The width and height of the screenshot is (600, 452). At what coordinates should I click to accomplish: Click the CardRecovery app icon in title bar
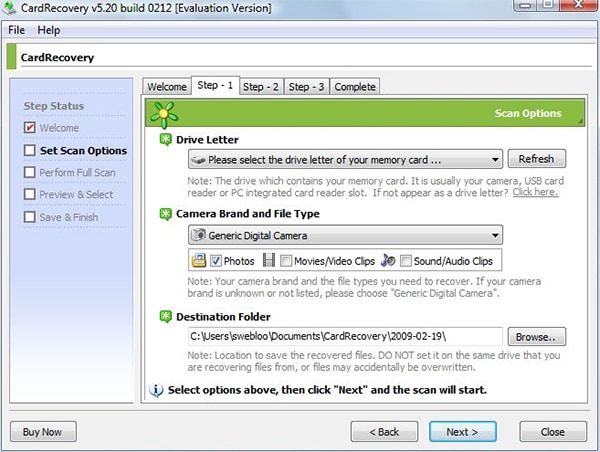tap(9, 8)
